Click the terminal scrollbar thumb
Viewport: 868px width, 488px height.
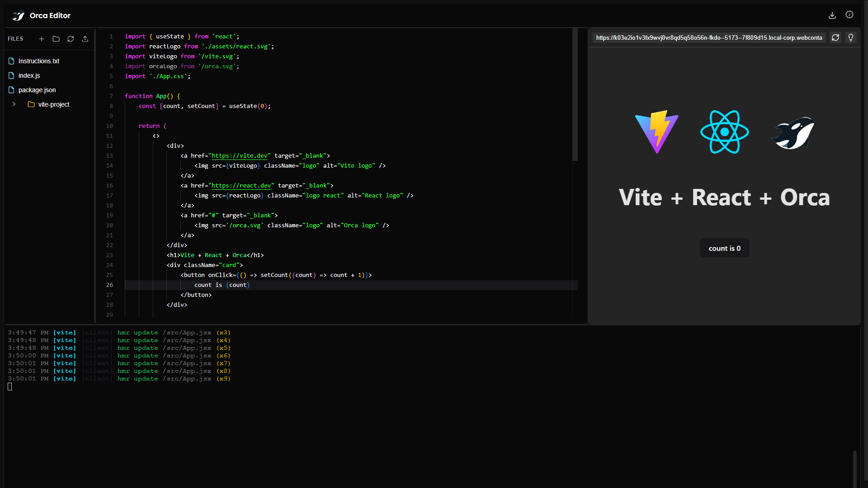pos(854,468)
